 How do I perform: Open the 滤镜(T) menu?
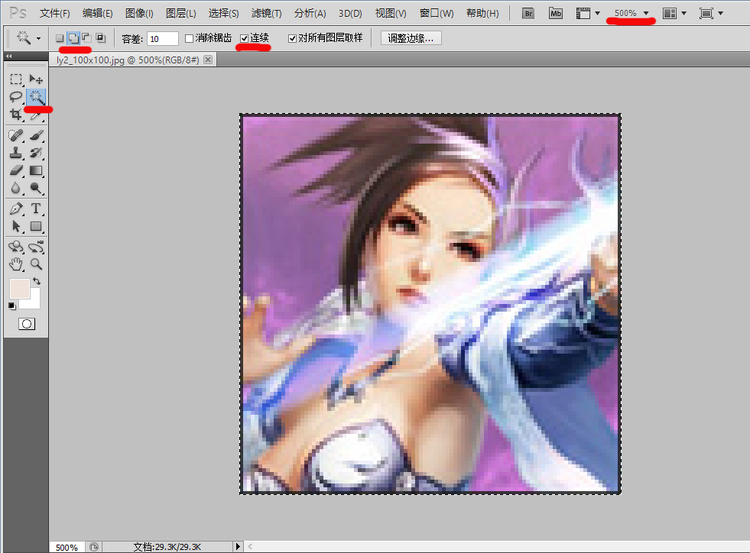point(266,13)
